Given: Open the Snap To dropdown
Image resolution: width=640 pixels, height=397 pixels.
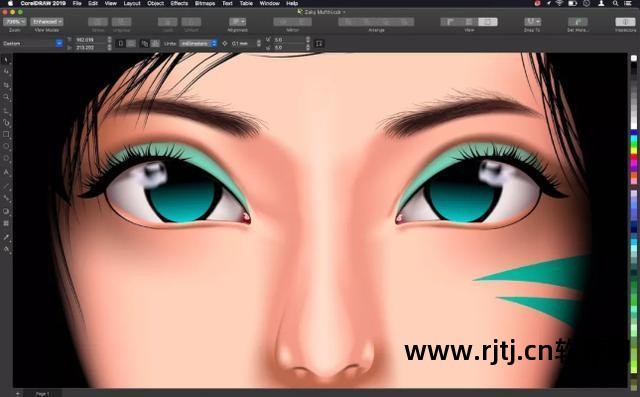Looking at the screenshot, I should (532, 22).
